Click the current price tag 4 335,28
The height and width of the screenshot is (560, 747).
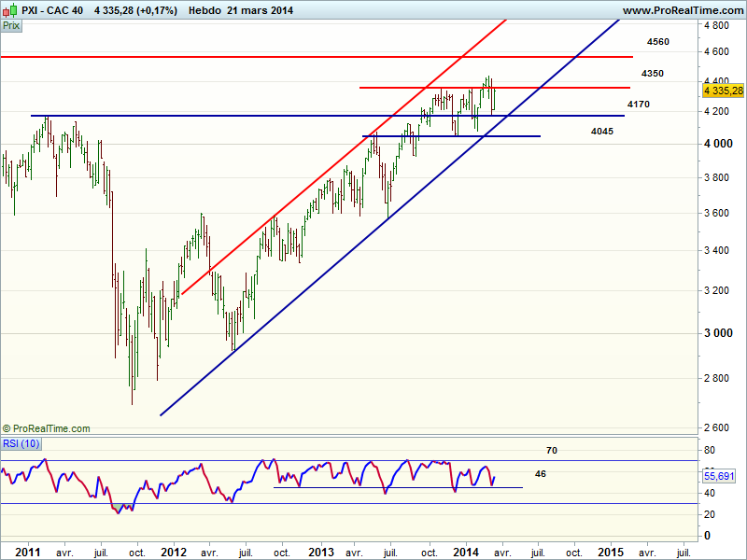(724, 91)
